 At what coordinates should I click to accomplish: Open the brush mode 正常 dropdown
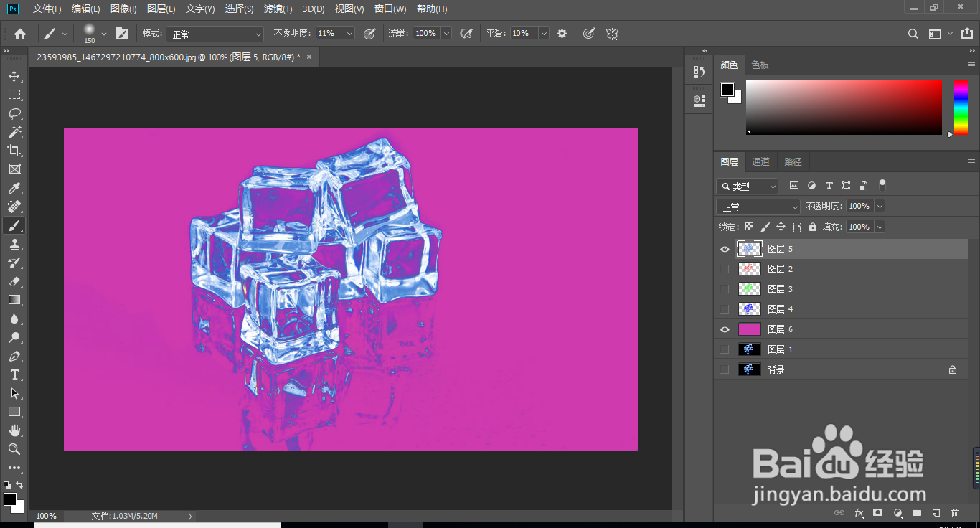(216, 34)
